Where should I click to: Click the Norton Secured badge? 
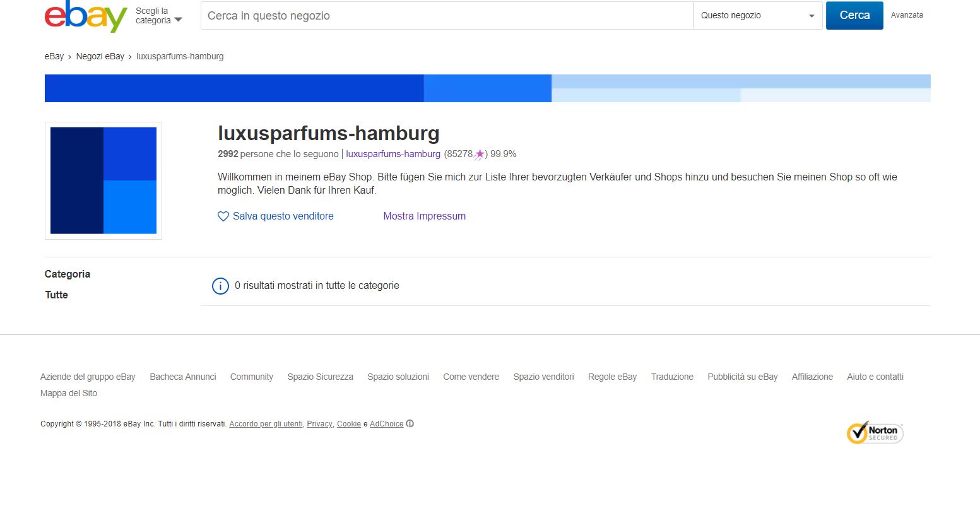point(875,433)
